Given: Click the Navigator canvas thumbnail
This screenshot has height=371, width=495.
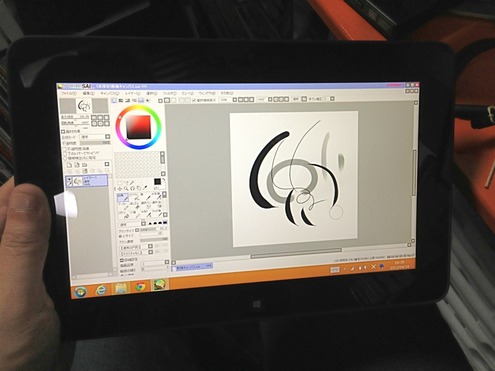Looking at the screenshot, I should click(84, 106).
